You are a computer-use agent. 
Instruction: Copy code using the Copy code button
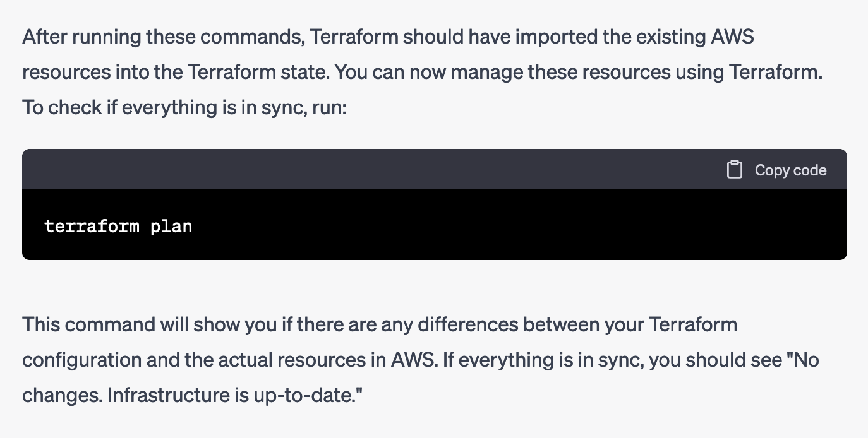(776, 170)
